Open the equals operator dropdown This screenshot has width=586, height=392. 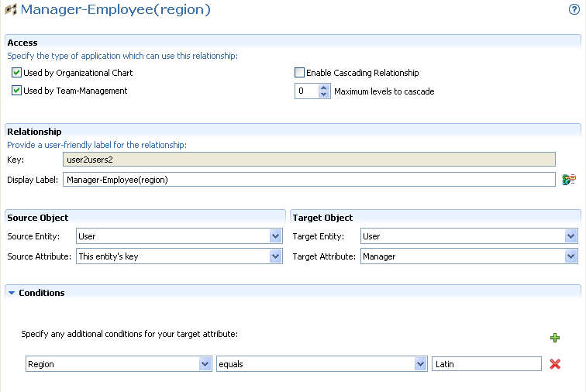420,364
